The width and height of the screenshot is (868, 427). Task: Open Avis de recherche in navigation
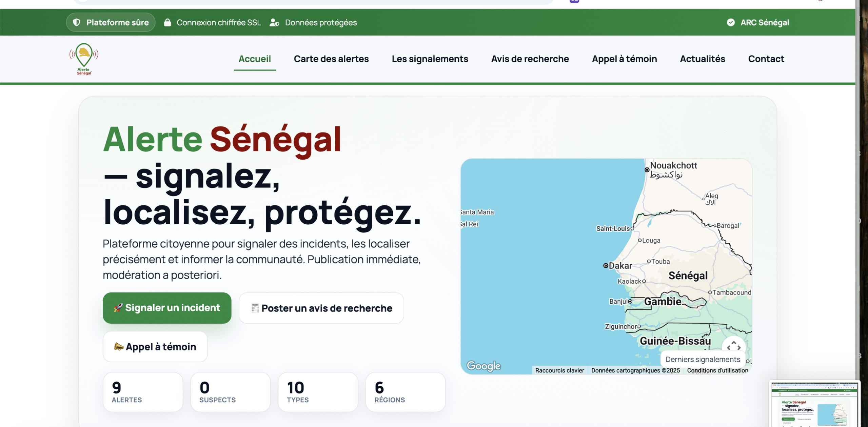(530, 59)
